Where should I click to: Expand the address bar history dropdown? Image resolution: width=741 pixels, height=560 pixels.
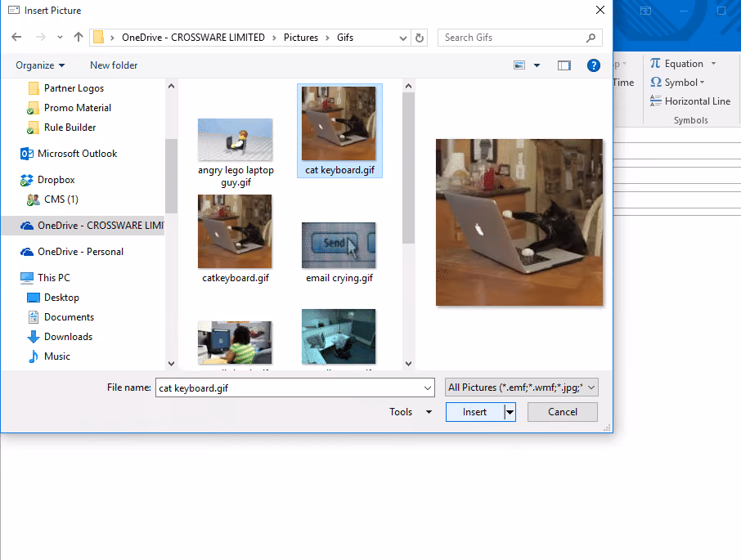tap(403, 38)
